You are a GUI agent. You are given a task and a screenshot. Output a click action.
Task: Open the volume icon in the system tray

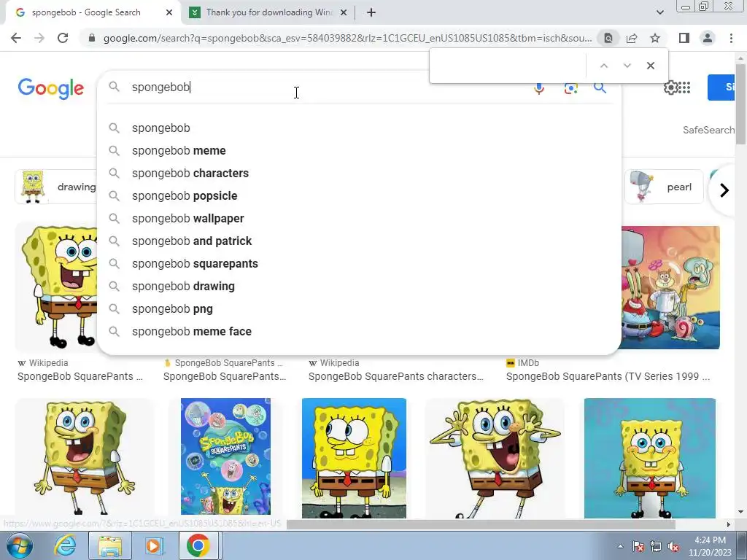pos(673,547)
